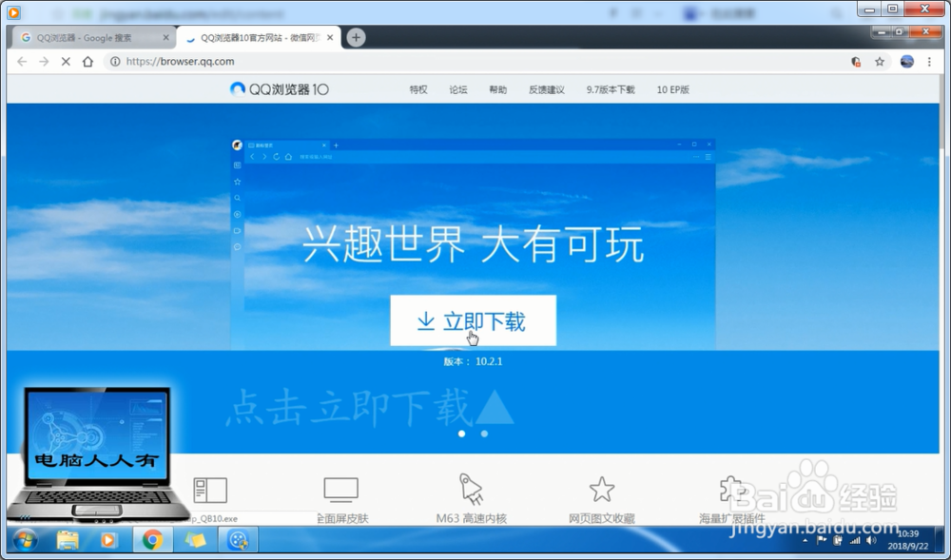Click the network signal tray icon
951x560 pixels.
point(855,541)
